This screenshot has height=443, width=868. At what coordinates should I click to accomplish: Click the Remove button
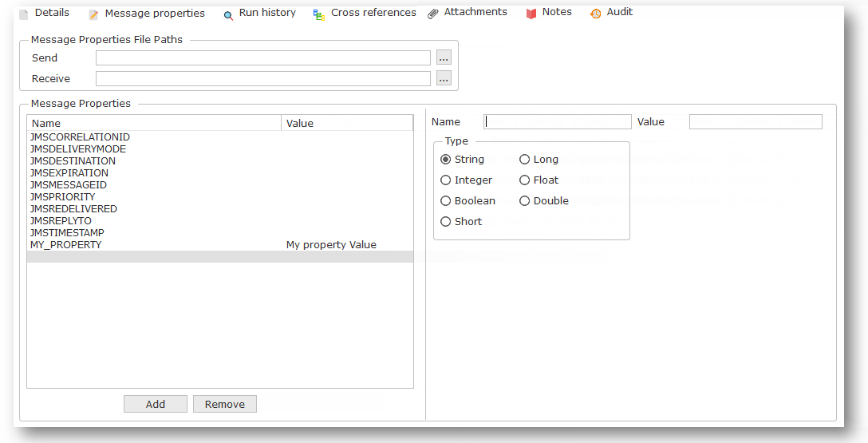pyautogui.click(x=225, y=404)
